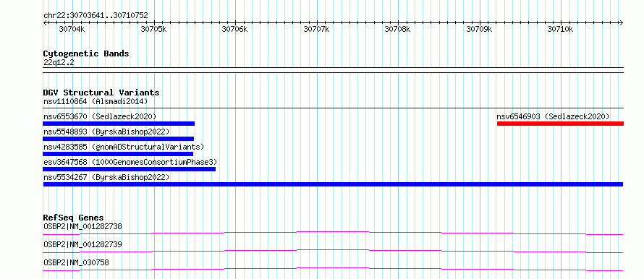Click the left arrowhead of the ruler
Image resolution: width=644 pixels, height=279 pixels.
point(45,22)
